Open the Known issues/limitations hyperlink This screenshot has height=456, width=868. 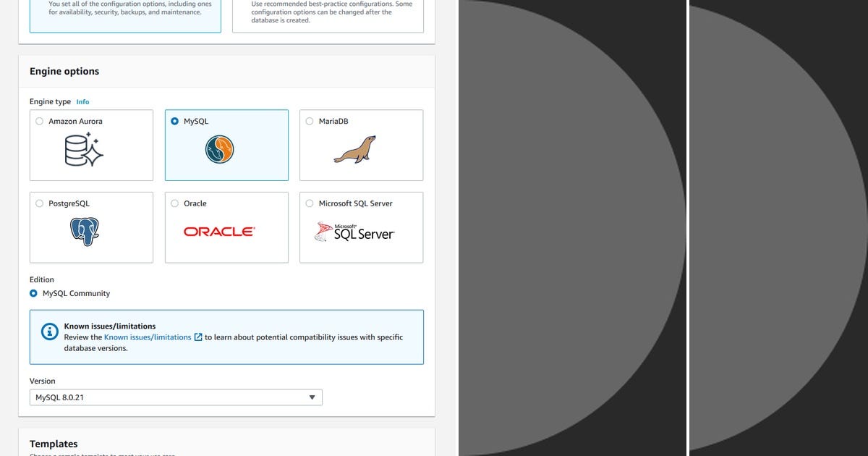pos(148,337)
